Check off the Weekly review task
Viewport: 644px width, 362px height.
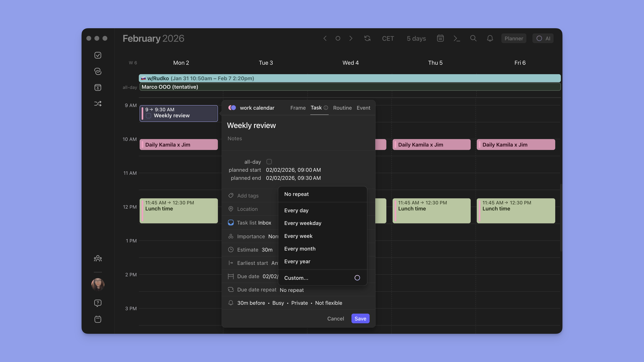(x=148, y=116)
